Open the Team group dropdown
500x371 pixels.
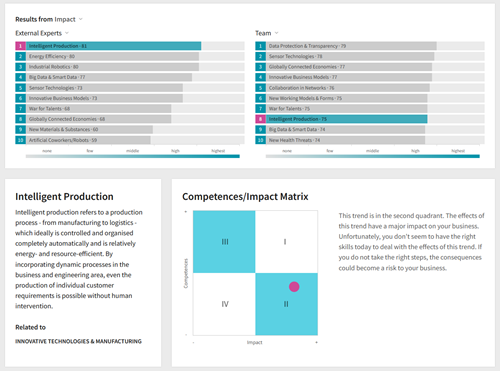click(267, 33)
